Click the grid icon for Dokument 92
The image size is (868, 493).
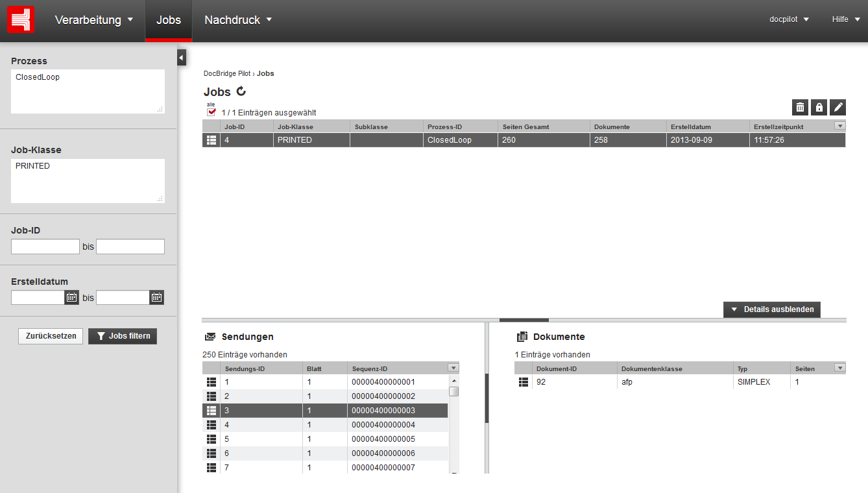click(x=524, y=382)
